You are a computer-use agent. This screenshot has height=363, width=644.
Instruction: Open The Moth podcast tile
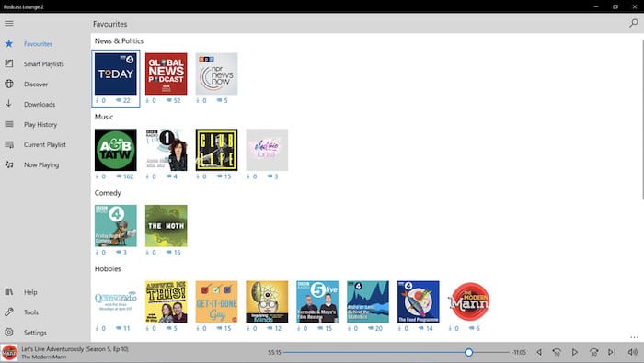[x=166, y=225]
